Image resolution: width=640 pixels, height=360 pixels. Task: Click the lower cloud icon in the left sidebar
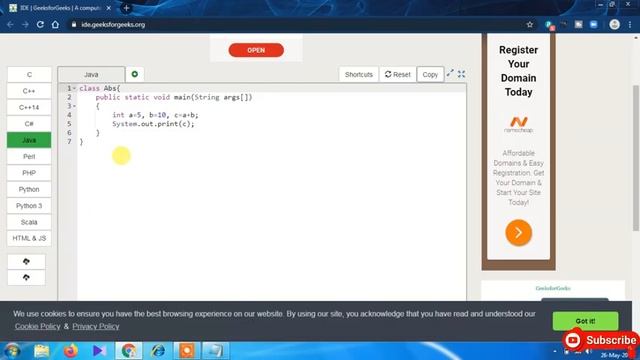pos(27,278)
